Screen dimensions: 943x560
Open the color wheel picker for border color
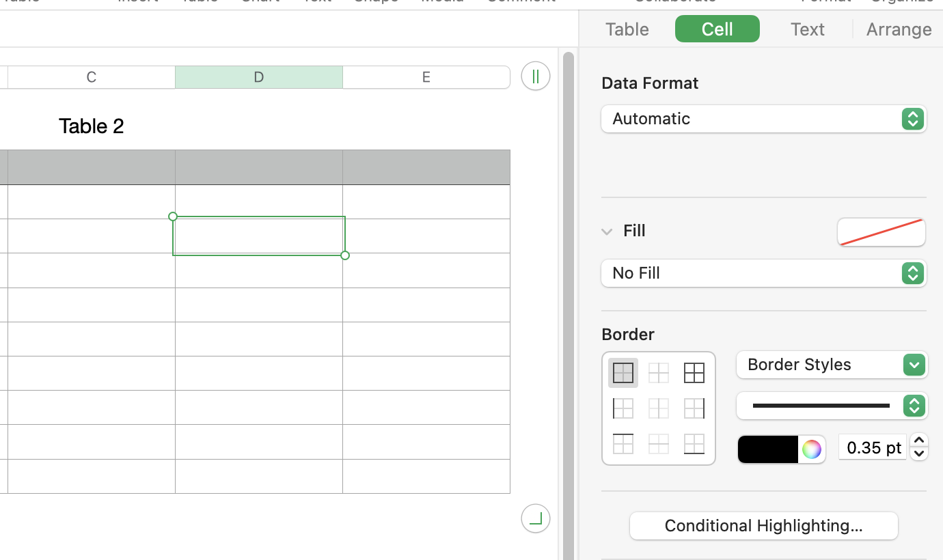(812, 449)
